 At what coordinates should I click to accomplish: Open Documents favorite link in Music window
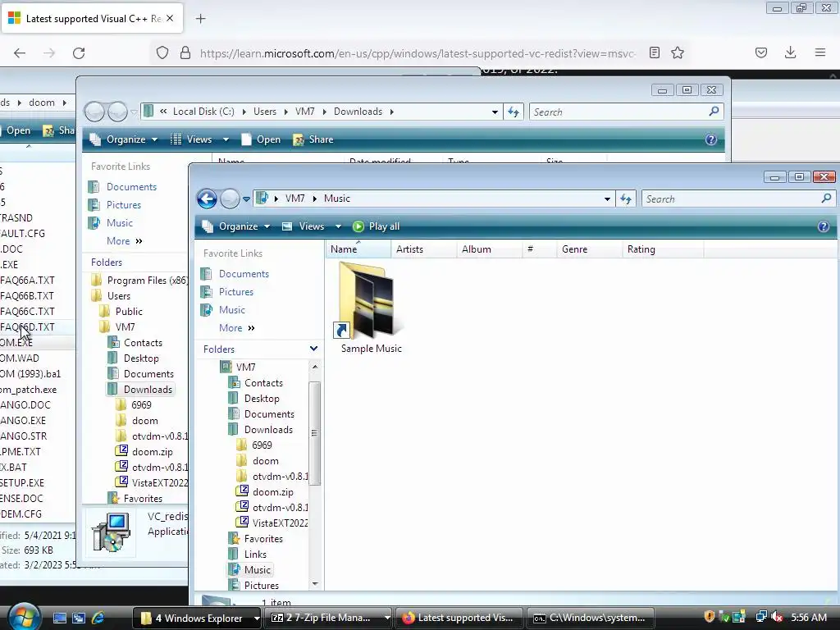coord(244,274)
